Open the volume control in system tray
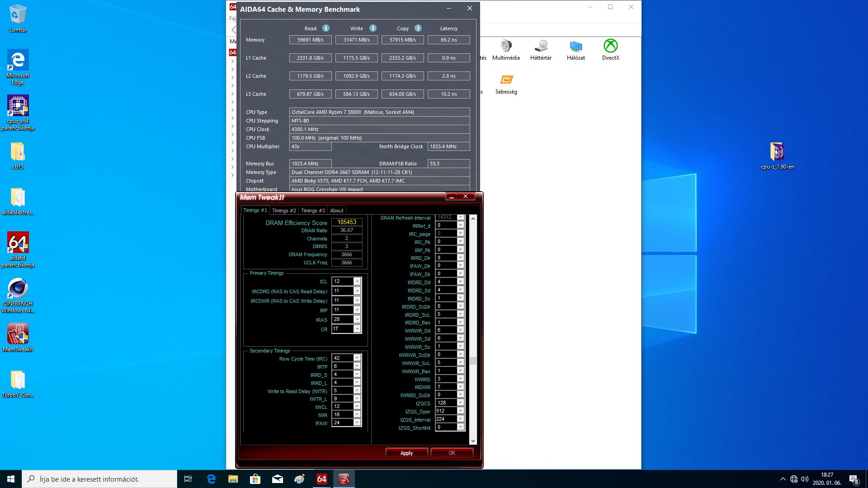 [805, 479]
